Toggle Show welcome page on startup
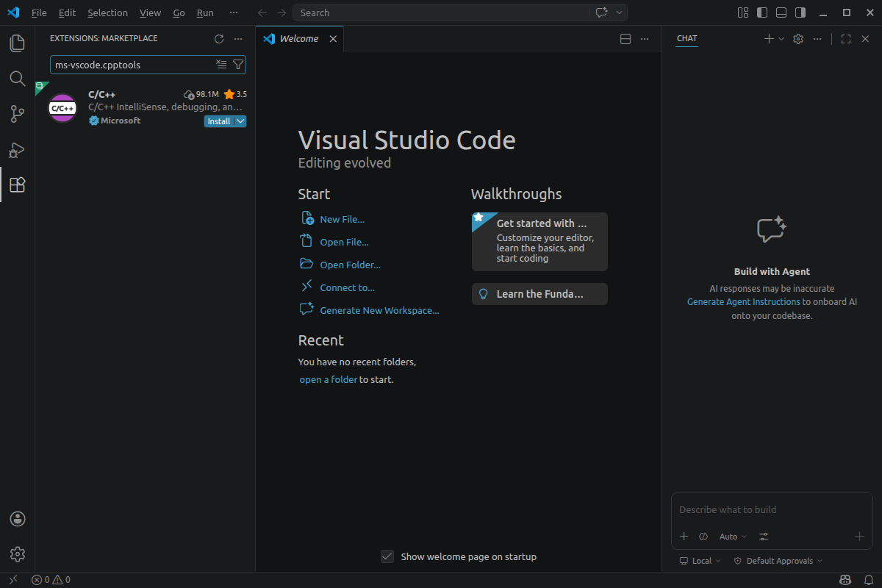The image size is (882, 588). [387, 556]
